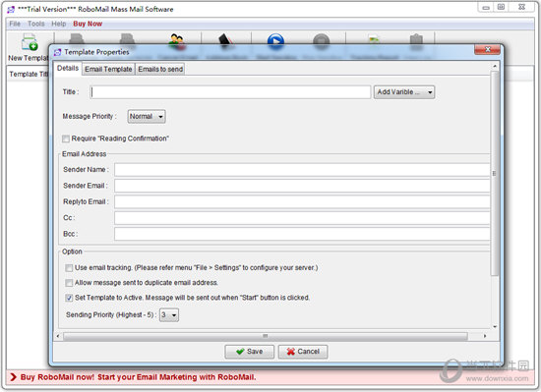Click the contacts people icon in toolbar
The height and width of the screenshot is (392, 541).
176,39
